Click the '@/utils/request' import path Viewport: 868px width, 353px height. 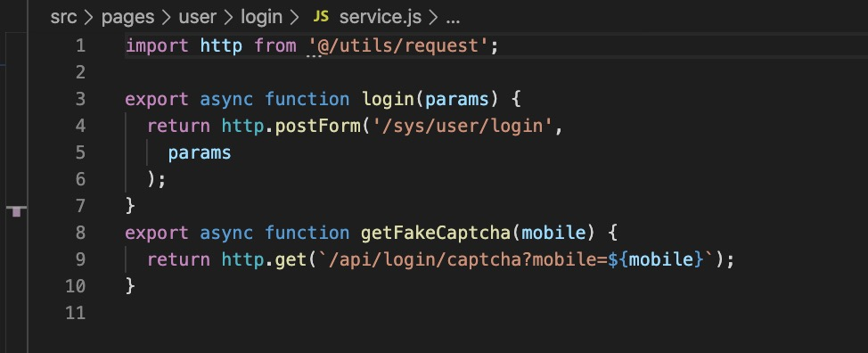pos(398,45)
